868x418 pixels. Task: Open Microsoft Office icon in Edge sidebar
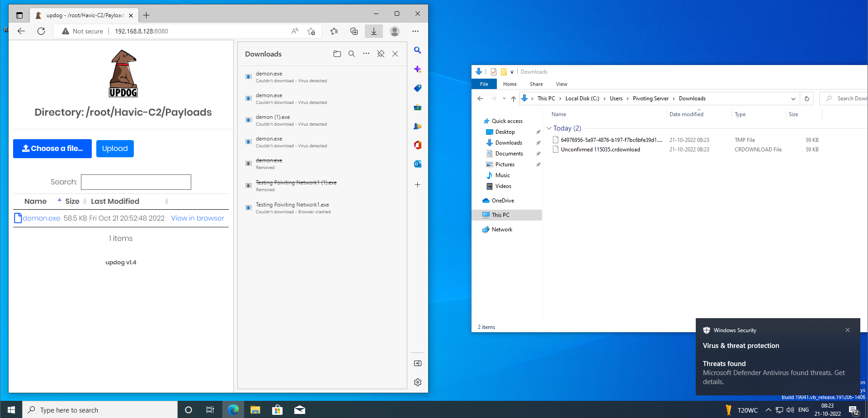417,145
